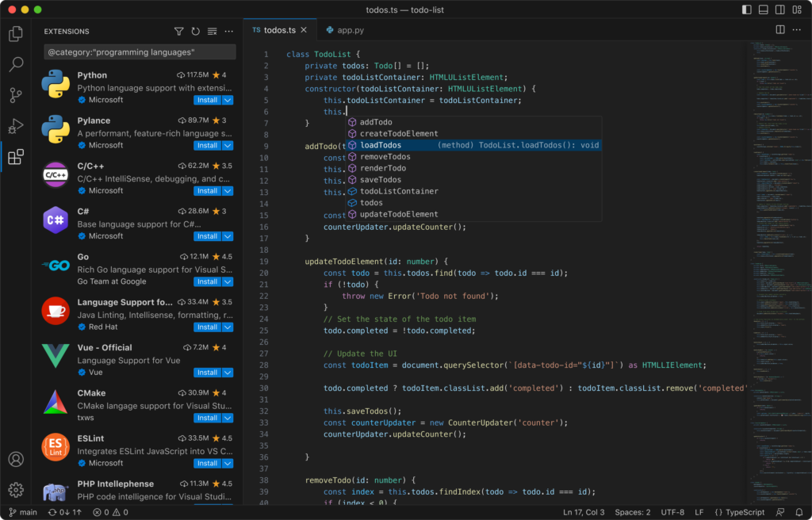812x520 pixels.
Task: Open Extensions panel more actions ellipsis menu
Action: 229,31
